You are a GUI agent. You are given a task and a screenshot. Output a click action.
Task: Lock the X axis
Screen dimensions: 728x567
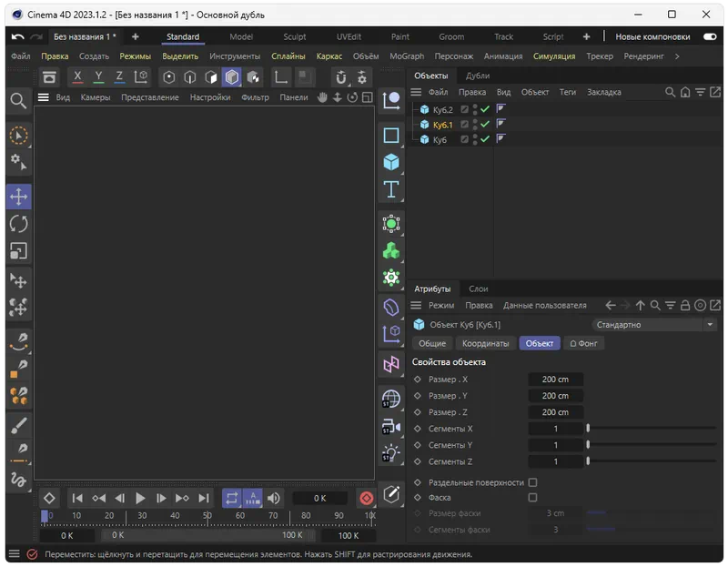click(77, 76)
